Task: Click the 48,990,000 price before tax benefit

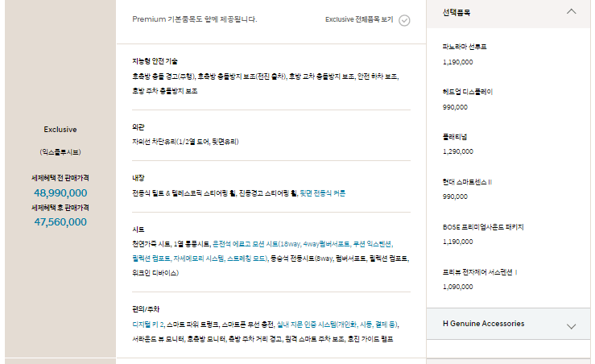Action: [x=60, y=192]
